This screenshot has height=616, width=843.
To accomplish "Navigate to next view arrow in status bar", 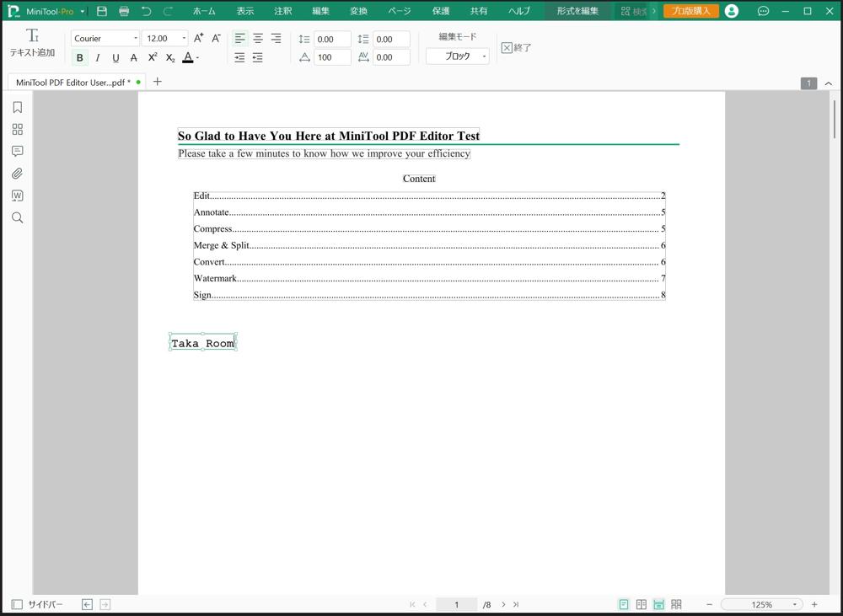I will pyautogui.click(x=105, y=605).
